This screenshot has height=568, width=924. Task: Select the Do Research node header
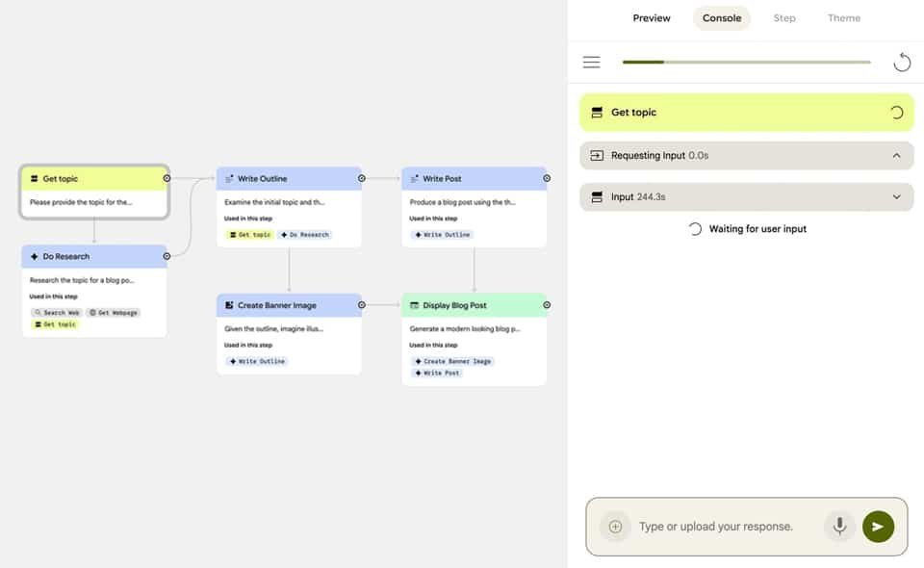tap(94, 256)
